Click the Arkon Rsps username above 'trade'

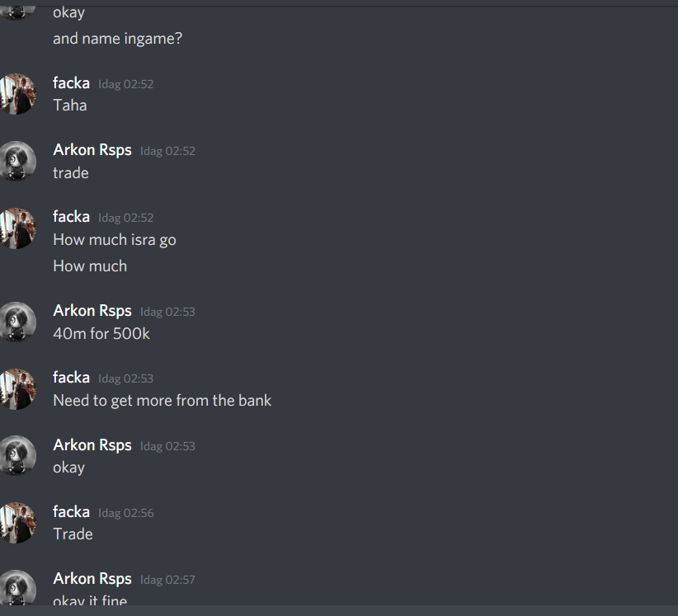(x=92, y=150)
